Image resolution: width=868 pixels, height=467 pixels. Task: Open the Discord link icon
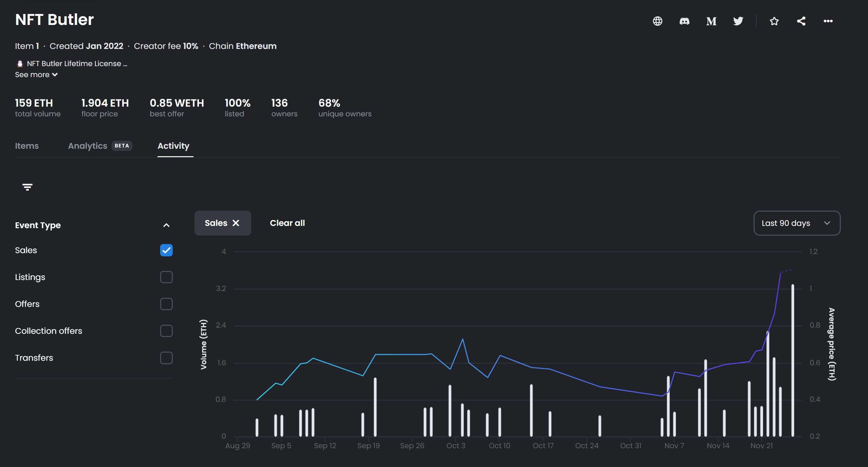pos(684,21)
